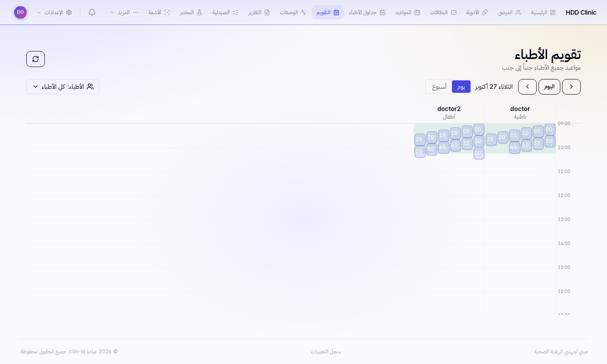Expand the الإعدادات settings dropdown

click(55, 12)
